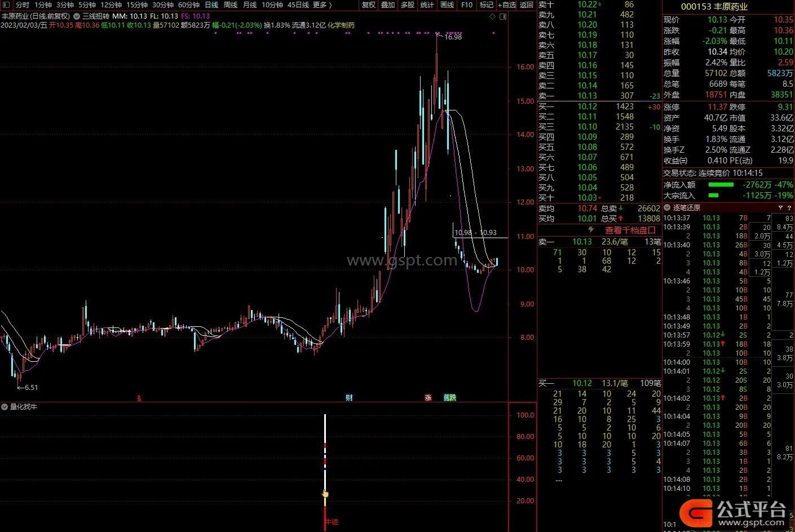Click the 卖十 price 10.22
Viewport: 795px width, 532px height.
pos(587,5)
